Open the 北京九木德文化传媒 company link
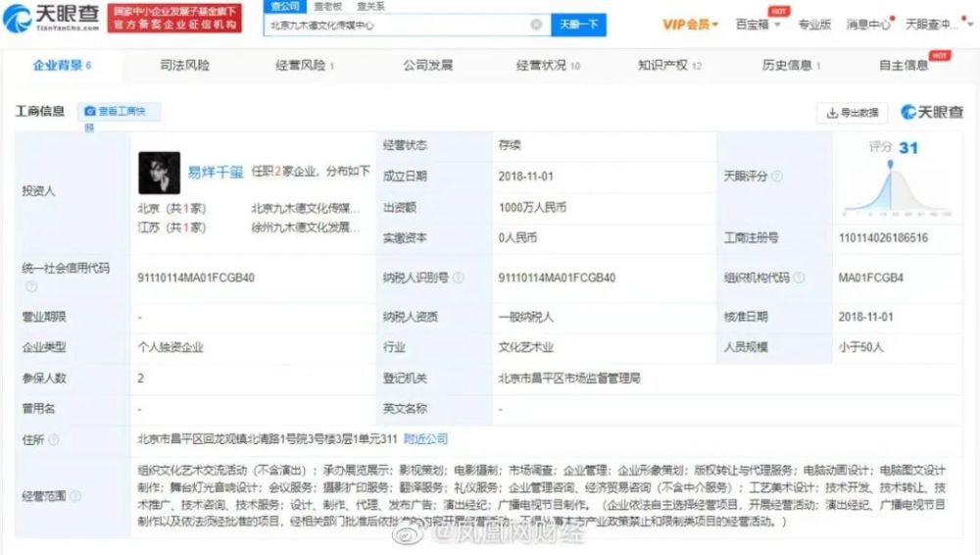Viewport: 980px width, 555px height. click(x=306, y=208)
